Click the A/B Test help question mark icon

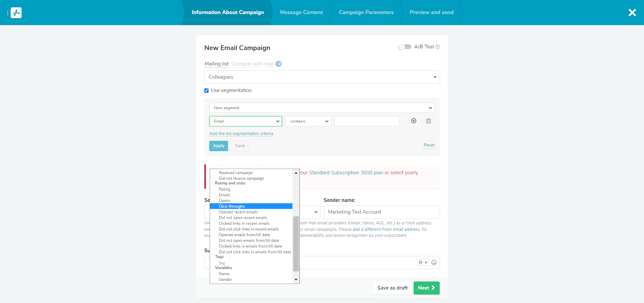(438, 47)
